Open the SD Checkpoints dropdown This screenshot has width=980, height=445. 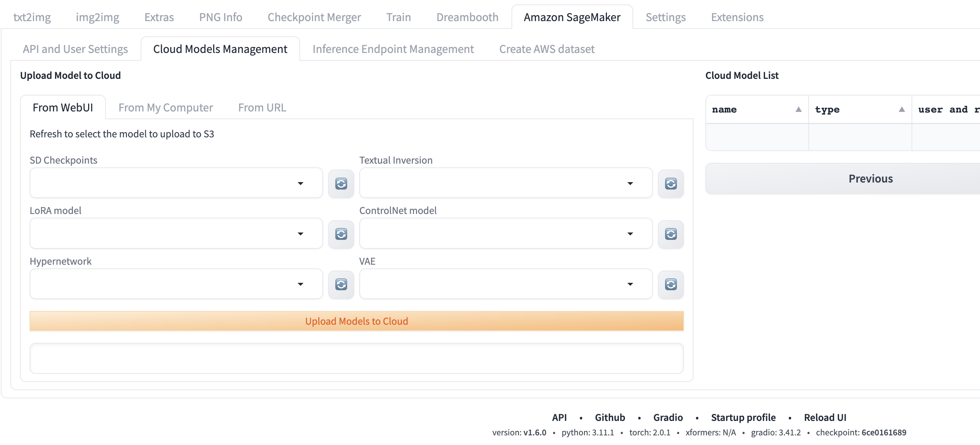176,183
